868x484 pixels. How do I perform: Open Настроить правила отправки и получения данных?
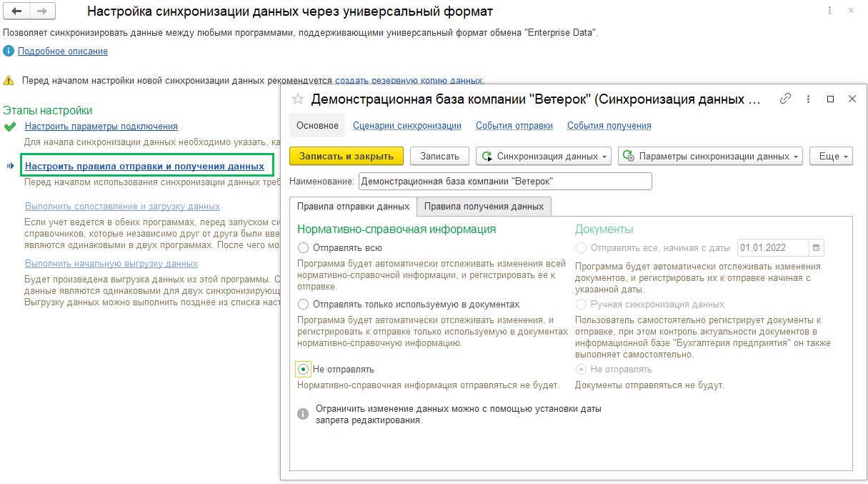(144, 166)
